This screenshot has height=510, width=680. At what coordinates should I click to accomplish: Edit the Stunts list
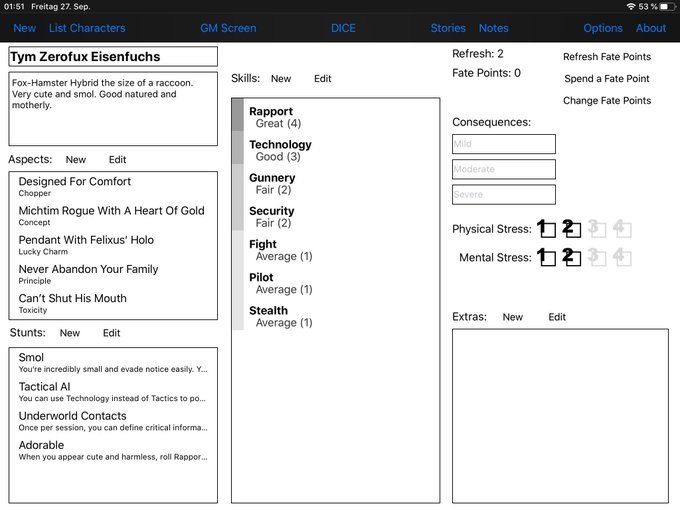pos(111,333)
